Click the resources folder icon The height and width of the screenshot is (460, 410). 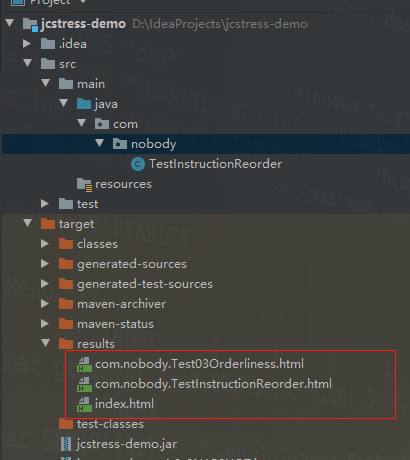[x=84, y=184]
